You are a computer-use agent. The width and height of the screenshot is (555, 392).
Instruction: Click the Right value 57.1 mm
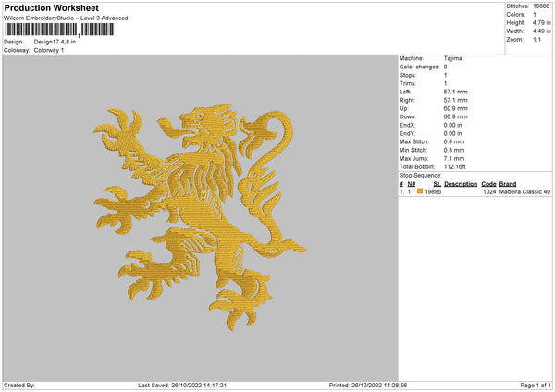click(455, 100)
